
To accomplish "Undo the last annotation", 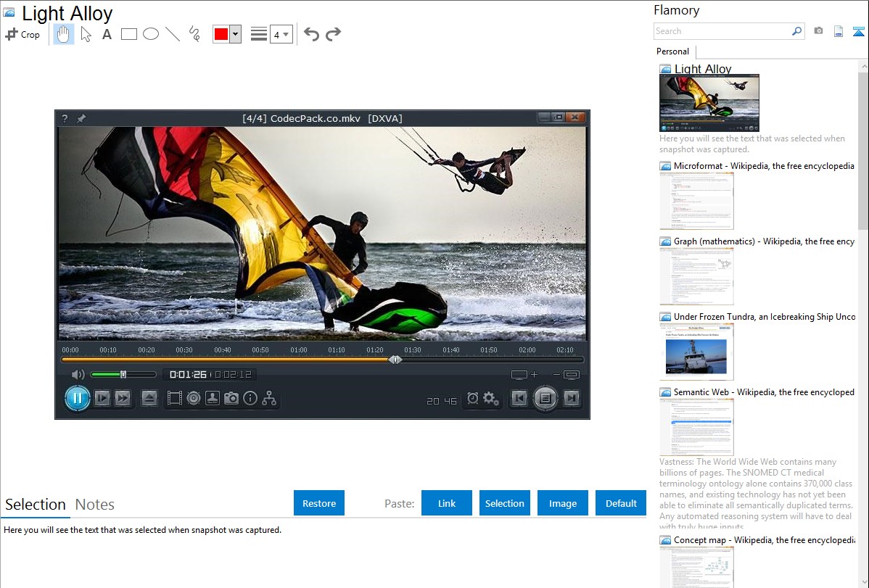I will tap(311, 34).
